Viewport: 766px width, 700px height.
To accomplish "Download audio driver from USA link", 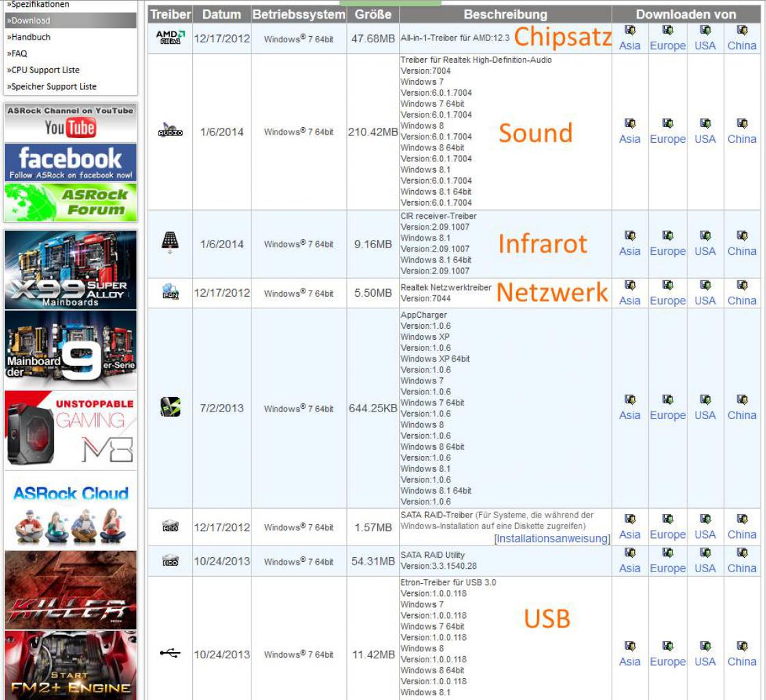I will pos(705,139).
